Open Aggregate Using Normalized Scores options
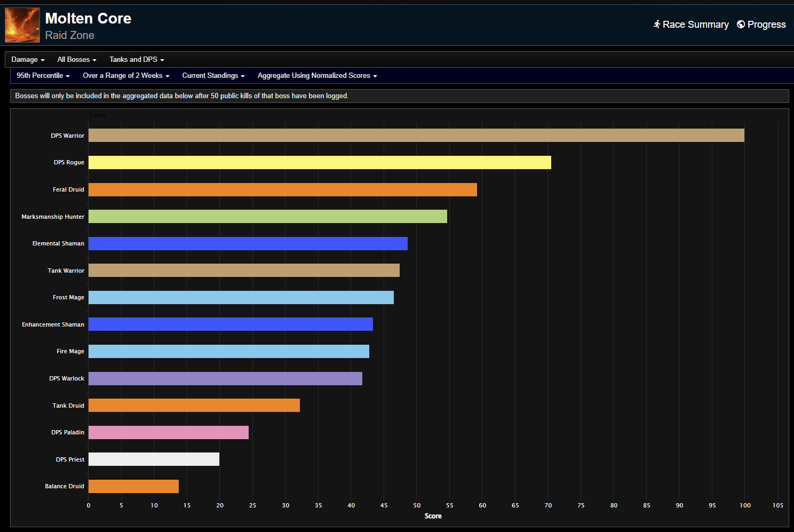This screenshot has width=794, height=532. coord(317,75)
